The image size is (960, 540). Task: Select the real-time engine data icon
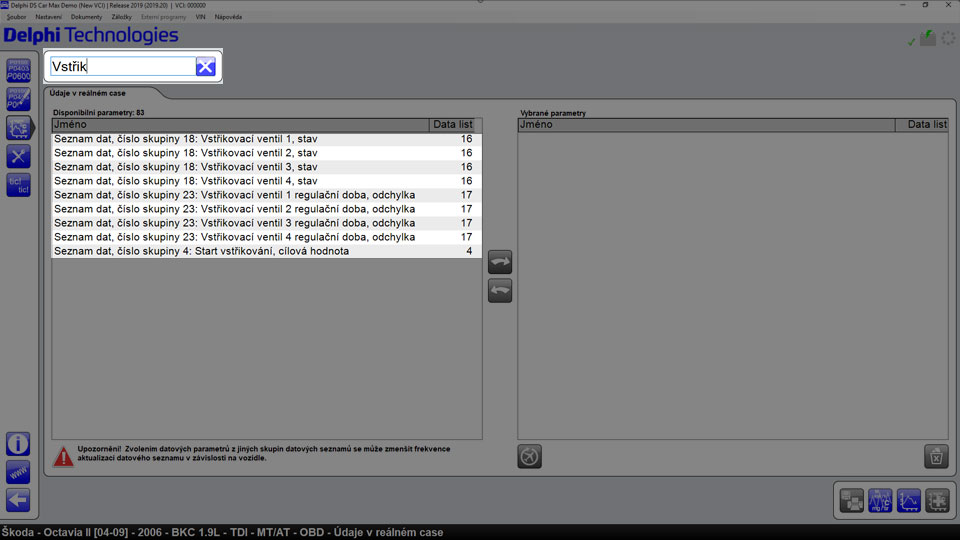[18, 128]
